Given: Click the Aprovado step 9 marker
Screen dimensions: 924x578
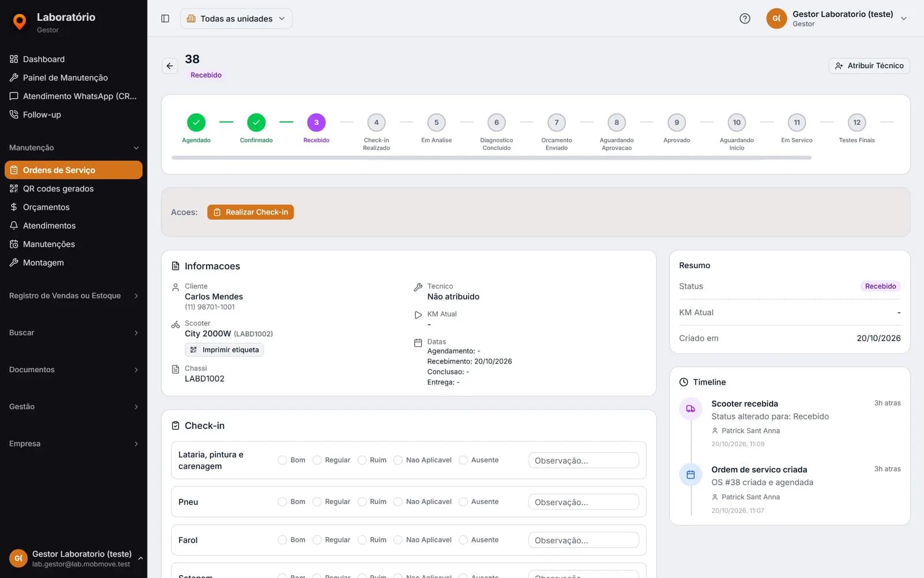Looking at the screenshot, I should pos(677,123).
